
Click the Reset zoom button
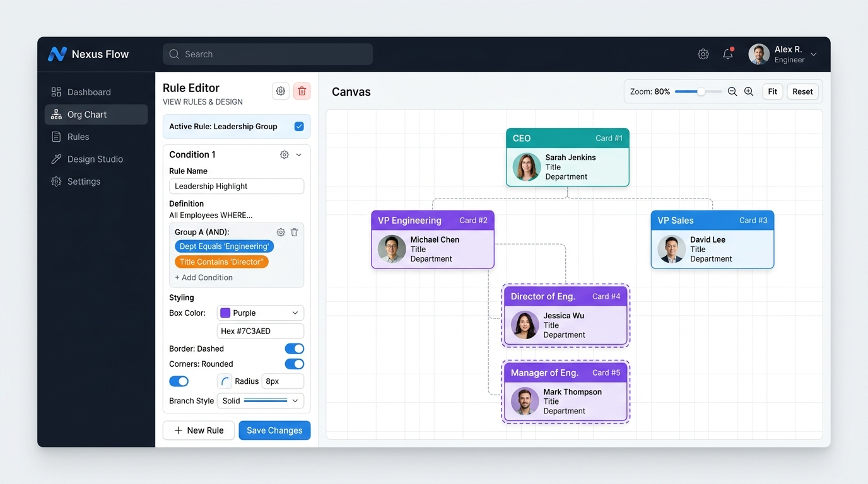(x=802, y=91)
